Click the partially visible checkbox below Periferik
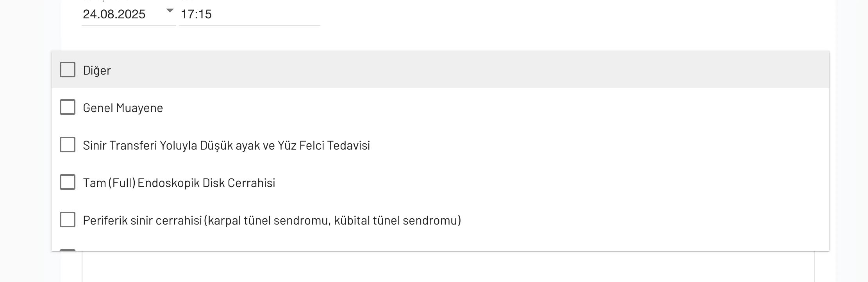Viewport: 868px width, 282px height. (x=68, y=250)
